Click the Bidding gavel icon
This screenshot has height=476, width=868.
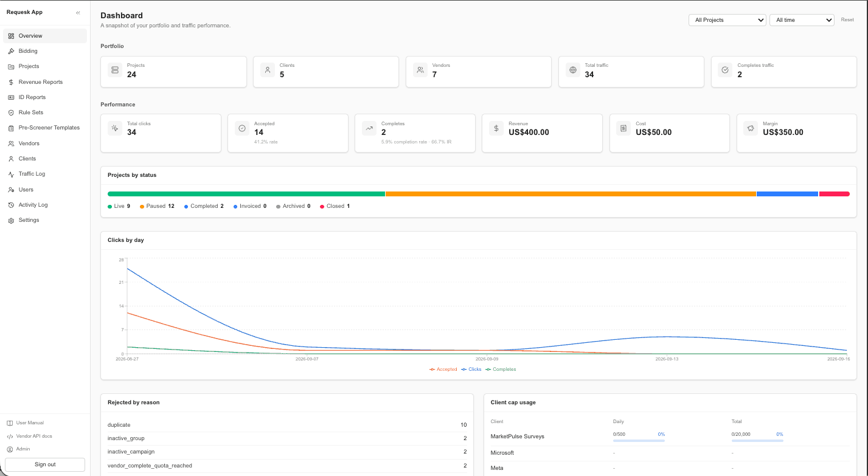[x=11, y=51]
